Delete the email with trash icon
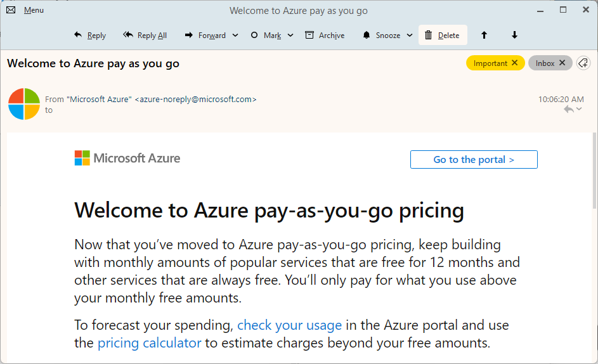Screen dimensions: 598x364 pos(442,36)
